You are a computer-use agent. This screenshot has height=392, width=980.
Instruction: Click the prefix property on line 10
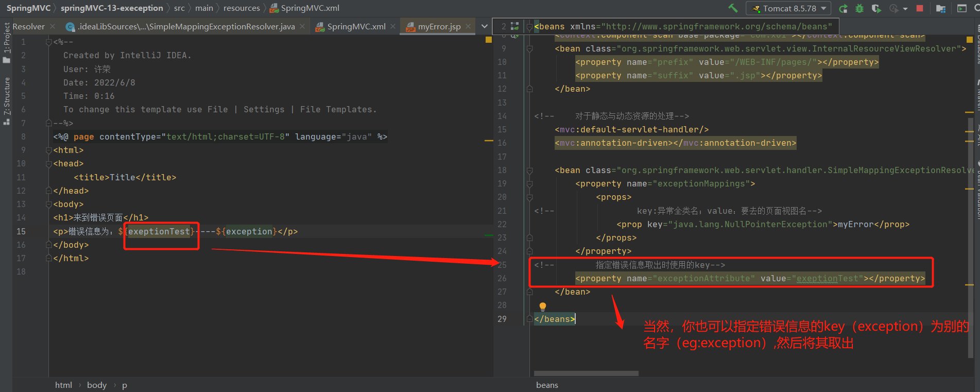point(727,62)
